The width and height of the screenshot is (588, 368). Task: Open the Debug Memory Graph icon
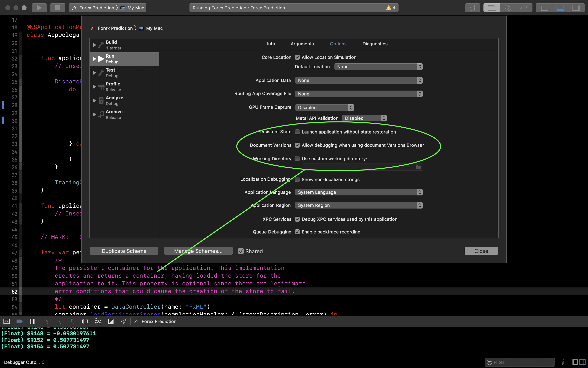(98, 322)
